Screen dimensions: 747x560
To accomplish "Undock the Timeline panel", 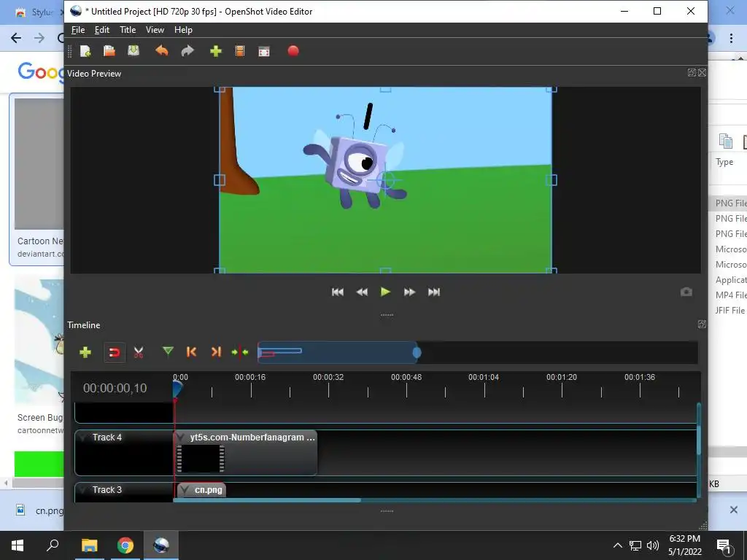I will 702,324.
